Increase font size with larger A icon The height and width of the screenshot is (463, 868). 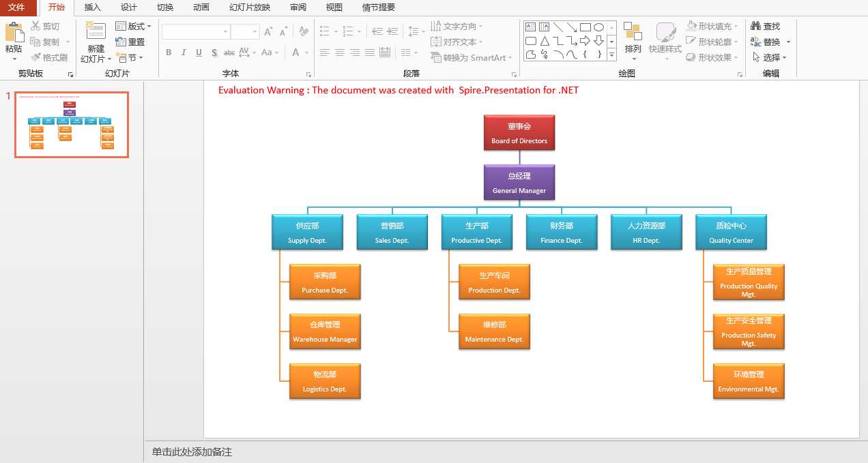point(268,32)
